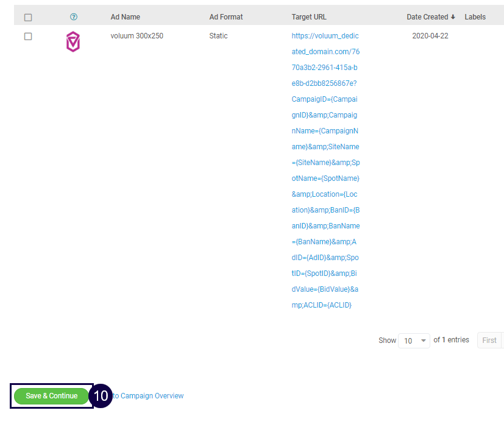The width and height of the screenshot is (504, 427).
Task: Click the 2020-04-22 creation date cell
Action: click(x=430, y=36)
